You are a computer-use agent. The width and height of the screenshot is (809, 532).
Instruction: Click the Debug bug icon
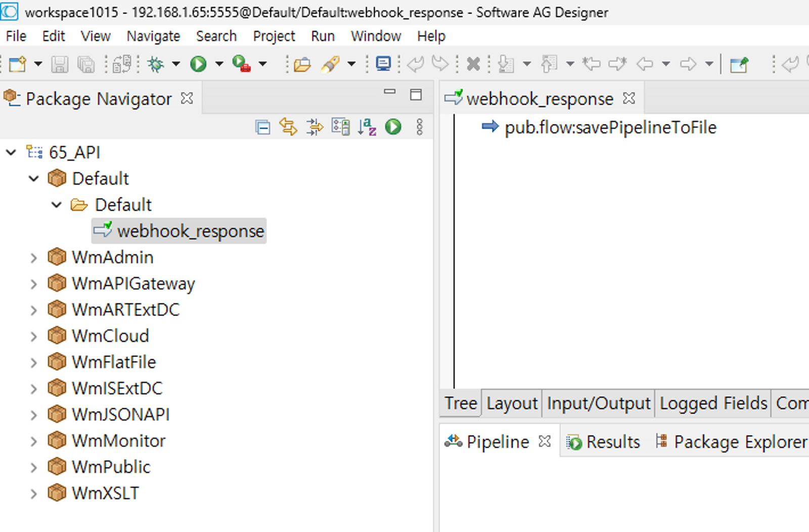156,64
